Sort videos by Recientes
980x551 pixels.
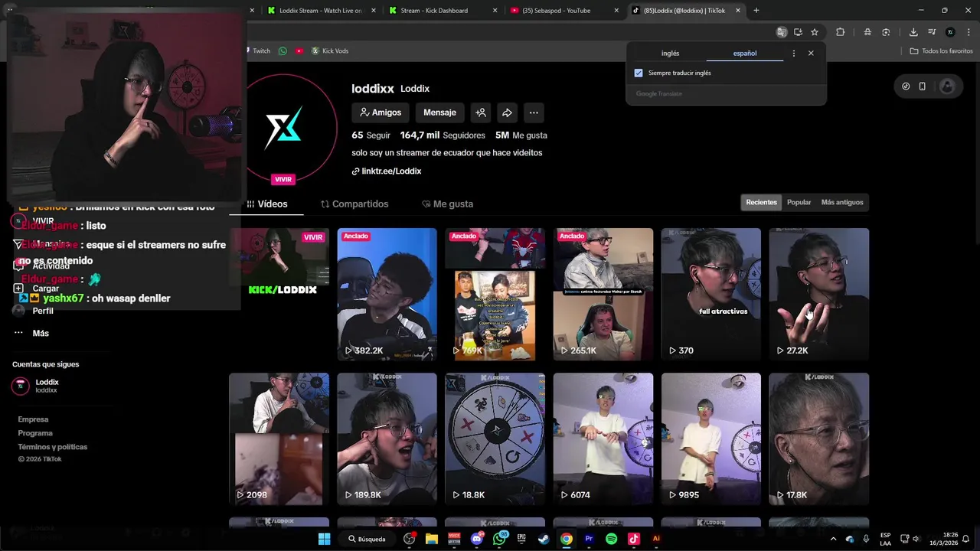click(x=761, y=203)
